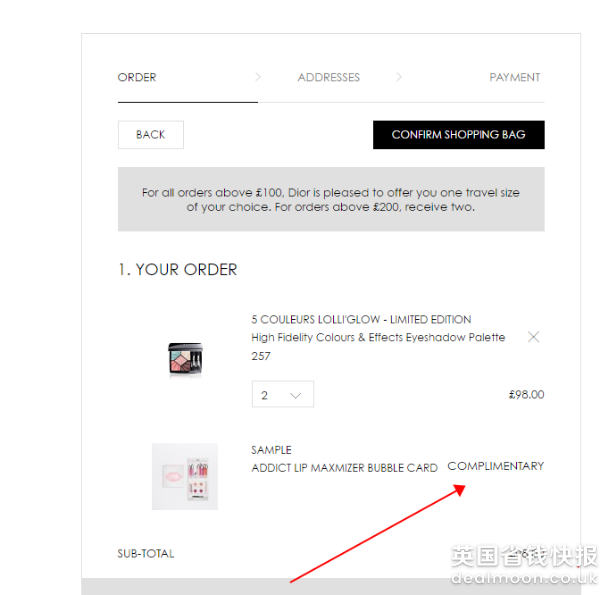Click the travel size offer banner

tap(331, 199)
